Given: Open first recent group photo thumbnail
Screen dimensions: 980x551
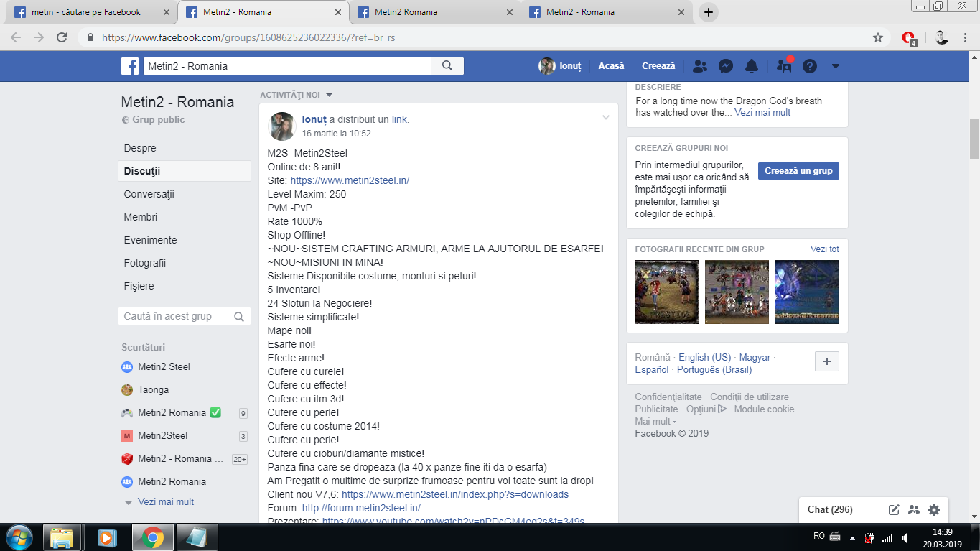Looking at the screenshot, I should tap(667, 292).
